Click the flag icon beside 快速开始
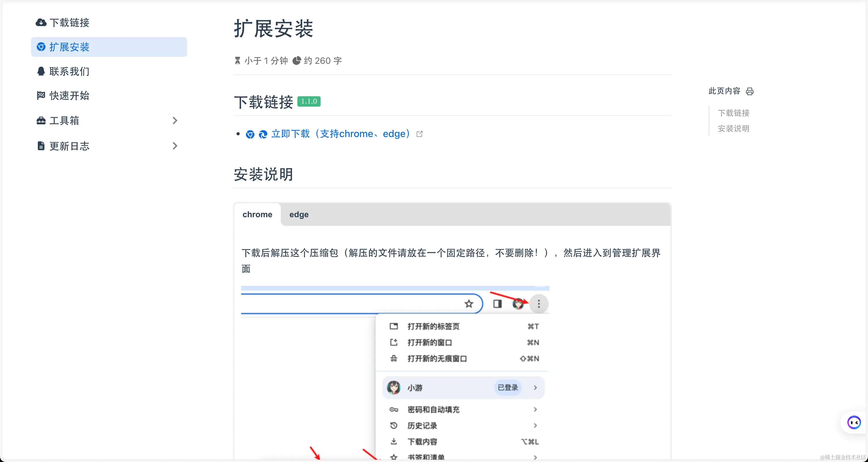The height and width of the screenshot is (462, 868). coord(41,95)
